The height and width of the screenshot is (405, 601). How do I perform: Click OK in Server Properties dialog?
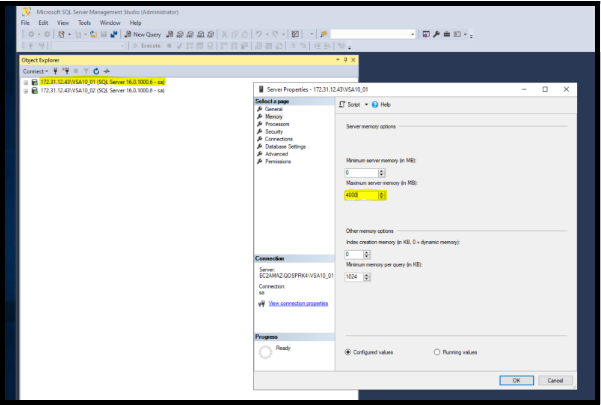516,380
